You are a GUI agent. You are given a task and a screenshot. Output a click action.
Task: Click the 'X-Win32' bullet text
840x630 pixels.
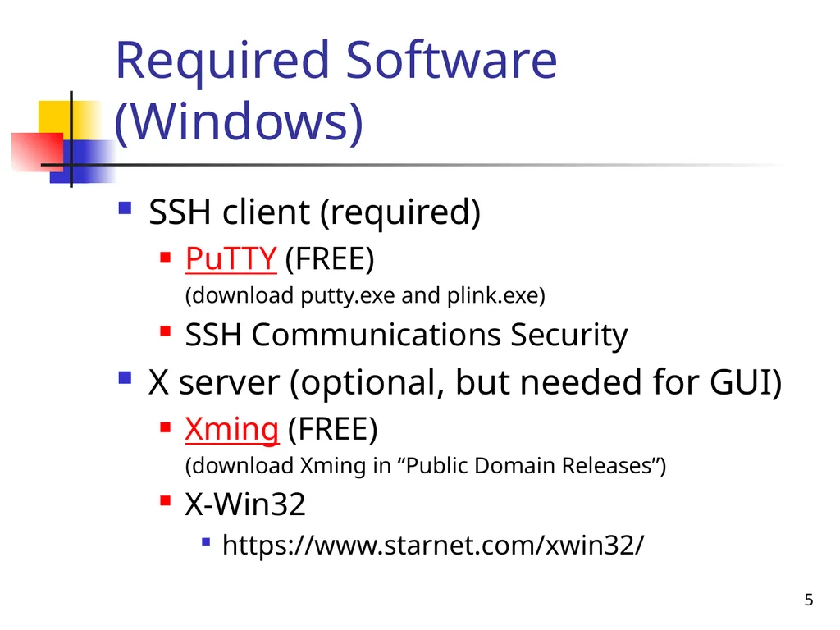pyautogui.click(x=245, y=504)
